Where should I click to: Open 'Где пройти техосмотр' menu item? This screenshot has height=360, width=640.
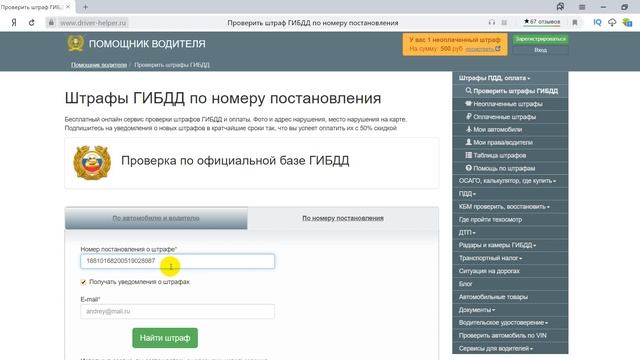tap(510, 220)
